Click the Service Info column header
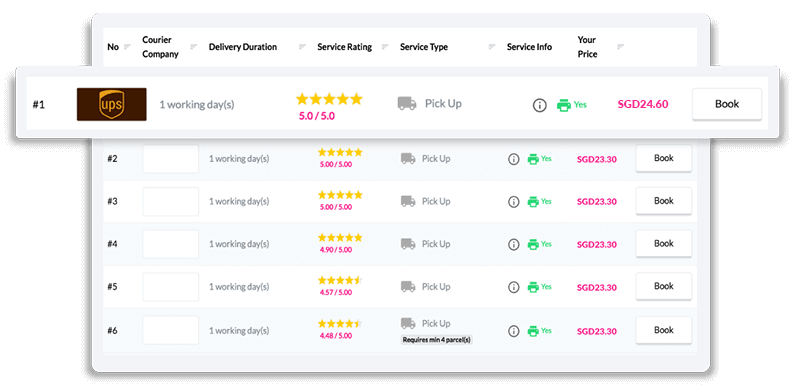The image size is (800, 391). point(529,47)
